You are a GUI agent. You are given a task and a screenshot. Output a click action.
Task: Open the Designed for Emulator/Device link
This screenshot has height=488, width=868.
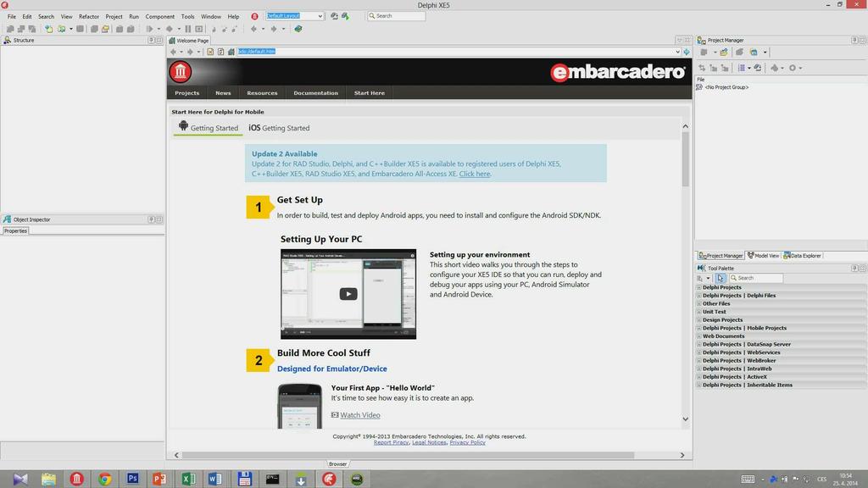pos(332,369)
